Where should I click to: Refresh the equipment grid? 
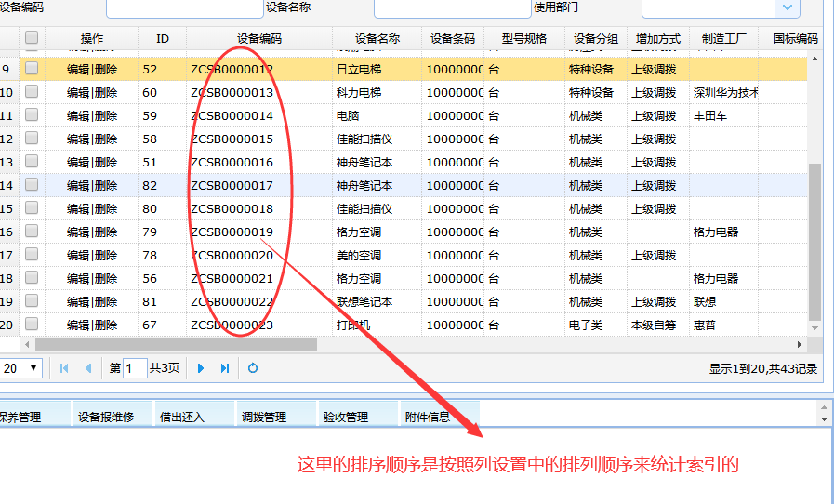tap(253, 368)
